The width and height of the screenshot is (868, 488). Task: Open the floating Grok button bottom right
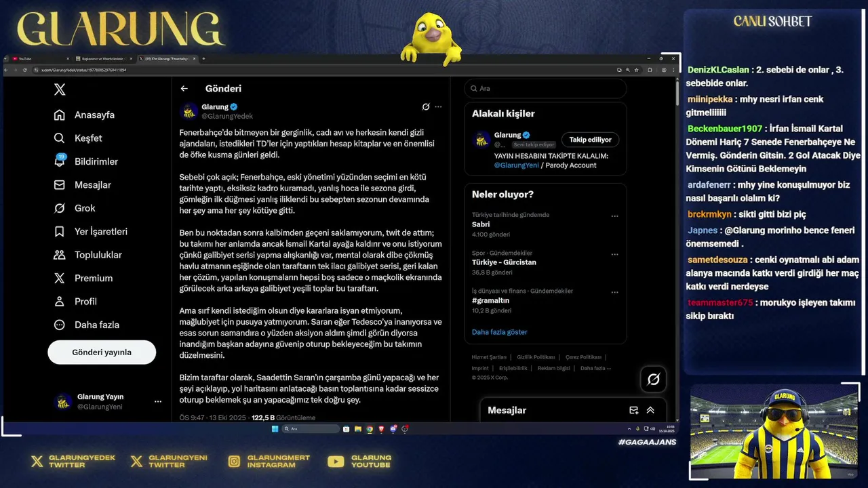pyautogui.click(x=654, y=380)
